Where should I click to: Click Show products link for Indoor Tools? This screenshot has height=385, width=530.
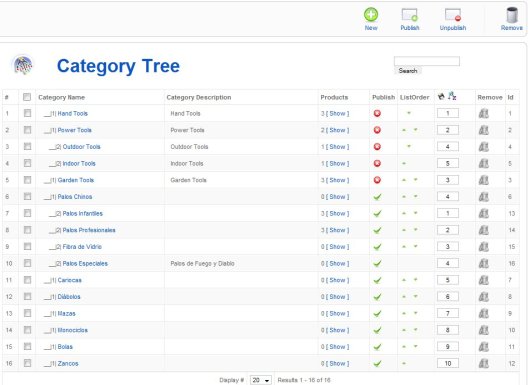pyautogui.click(x=337, y=164)
